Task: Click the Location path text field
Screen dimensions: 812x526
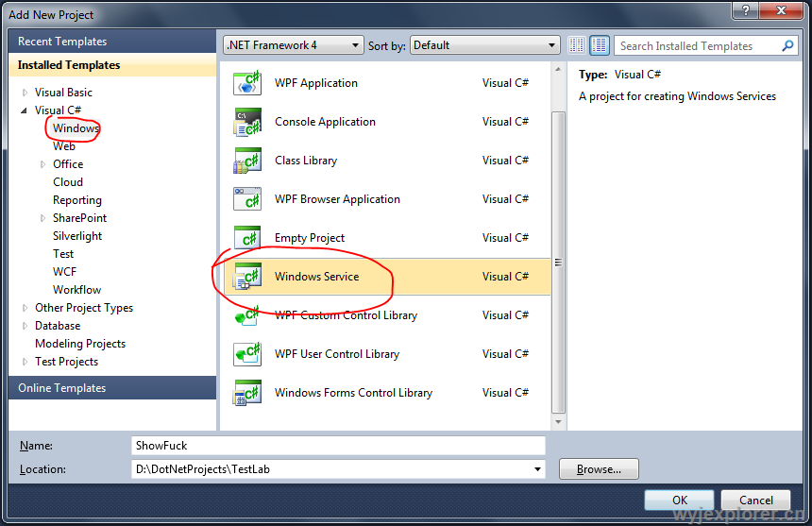Action: coord(331,469)
